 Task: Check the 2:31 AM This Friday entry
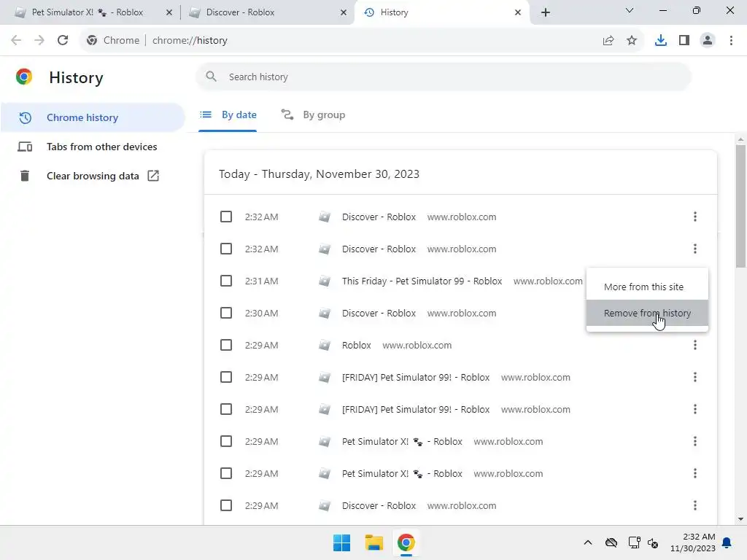226,281
